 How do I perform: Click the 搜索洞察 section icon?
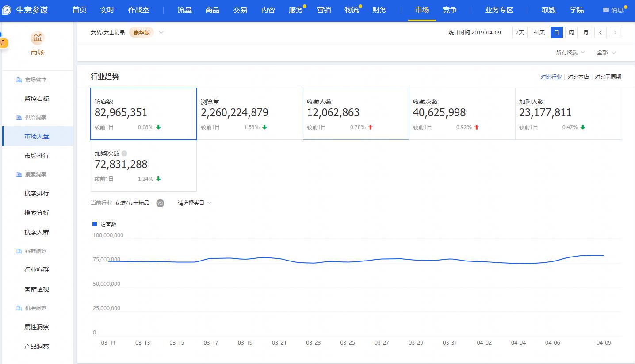pyautogui.click(x=19, y=175)
